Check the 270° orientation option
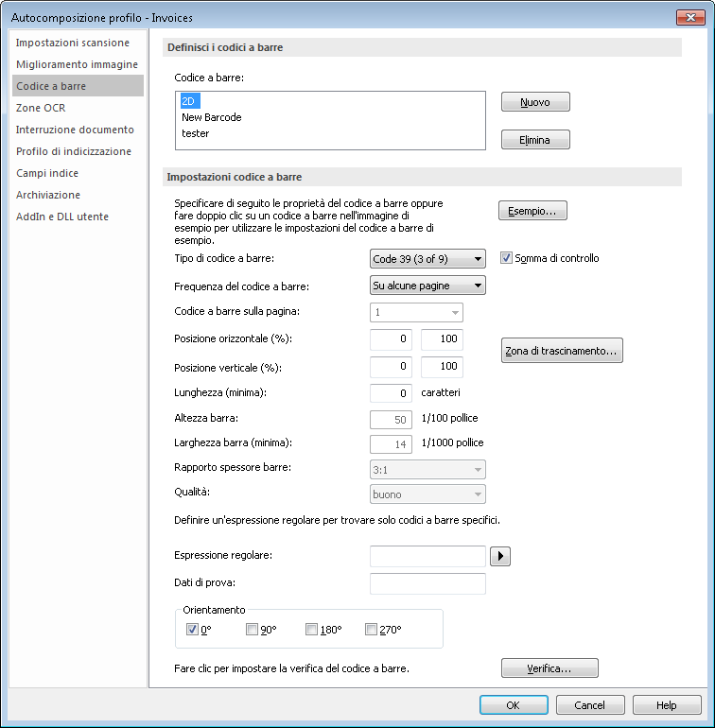The height and width of the screenshot is (728, 715). [372, 630]
